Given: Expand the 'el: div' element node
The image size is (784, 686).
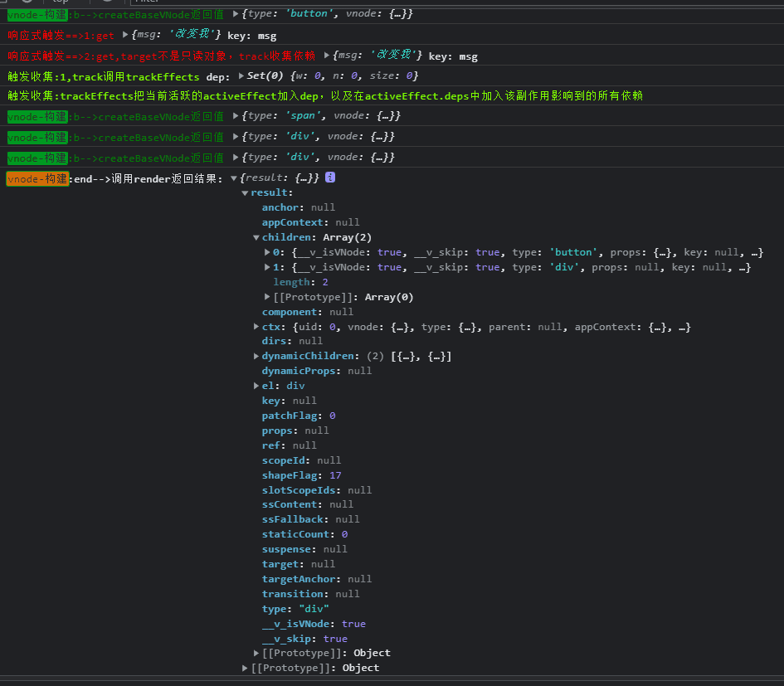Looking at the screenshot, I should click(x=256, y=386).
